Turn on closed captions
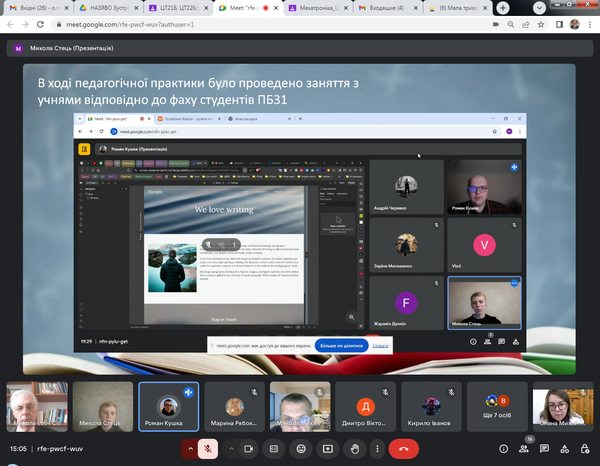The height and width of the screenshot is (466, 600). coord(275,450)
